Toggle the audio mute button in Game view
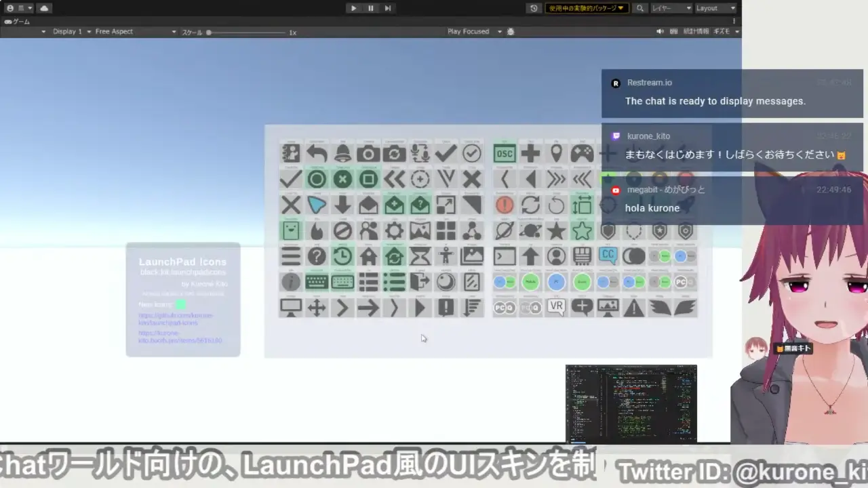This screenshot has width=868, height=488. point(659,31)
